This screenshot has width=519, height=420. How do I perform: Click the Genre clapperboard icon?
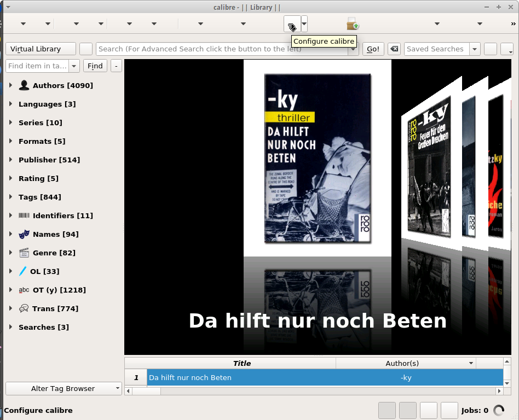24,253
